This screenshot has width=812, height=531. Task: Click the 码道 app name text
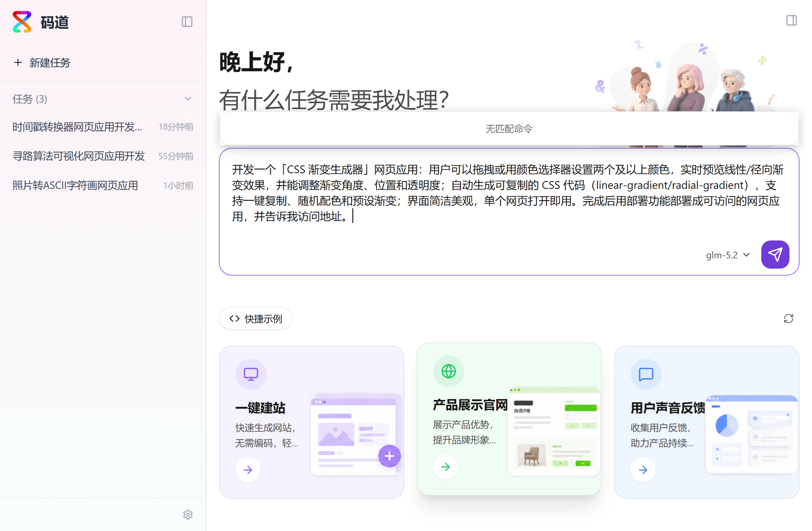[54, 23]
